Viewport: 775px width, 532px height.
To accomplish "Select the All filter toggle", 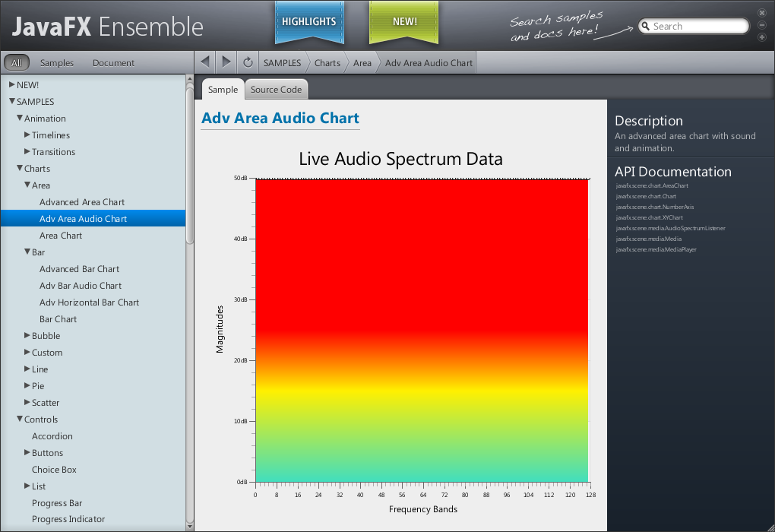I will click(17, 63).
